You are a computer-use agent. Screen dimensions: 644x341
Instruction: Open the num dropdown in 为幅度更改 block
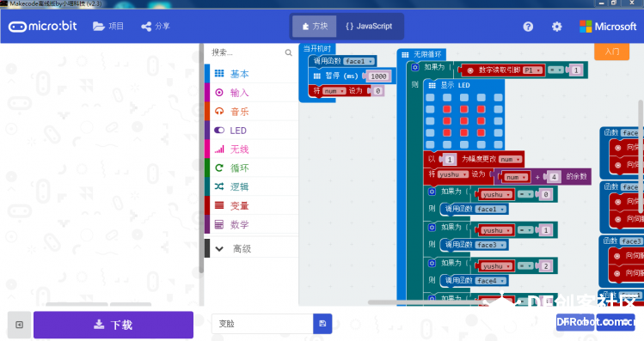click(510, 159)
